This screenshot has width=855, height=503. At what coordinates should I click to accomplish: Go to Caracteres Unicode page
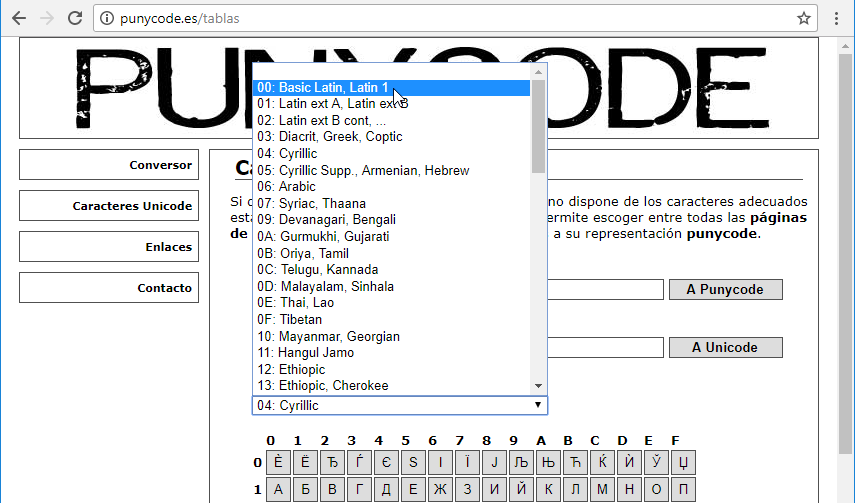110,206
